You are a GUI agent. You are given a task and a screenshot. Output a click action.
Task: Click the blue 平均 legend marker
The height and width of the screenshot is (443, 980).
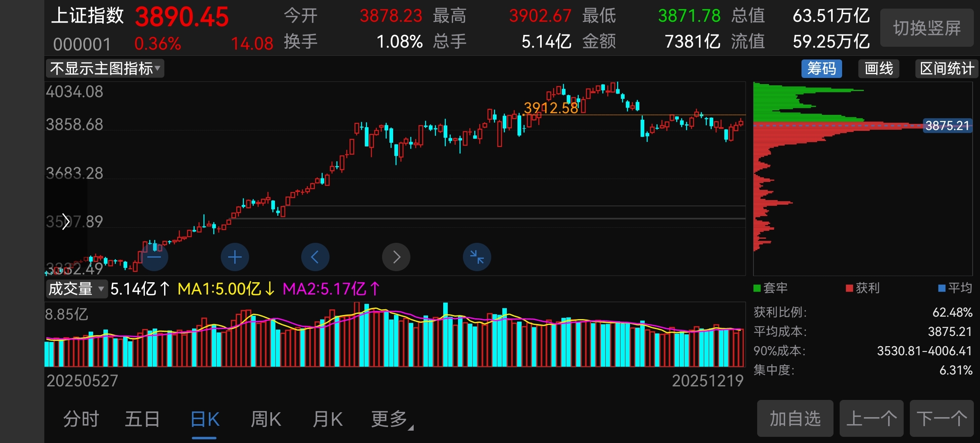[x=942, y=288]
